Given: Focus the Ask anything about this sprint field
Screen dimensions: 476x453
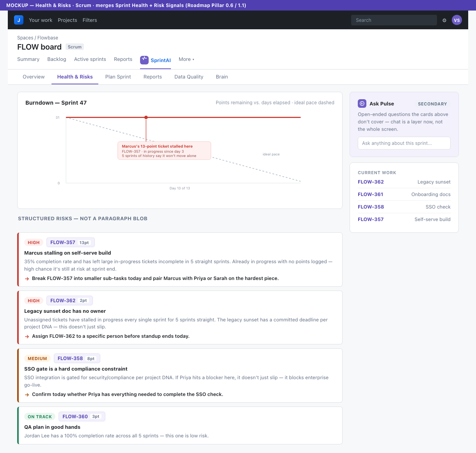Looking at the screenshot, I should [404, 143].
